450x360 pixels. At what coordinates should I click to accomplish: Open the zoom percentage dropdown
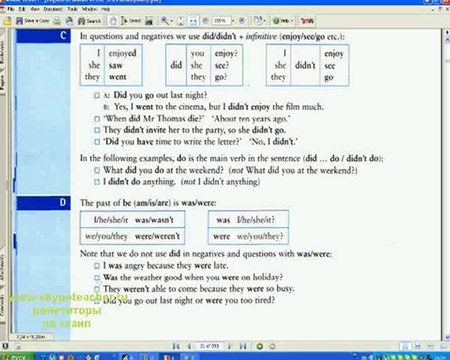point(233,21)
